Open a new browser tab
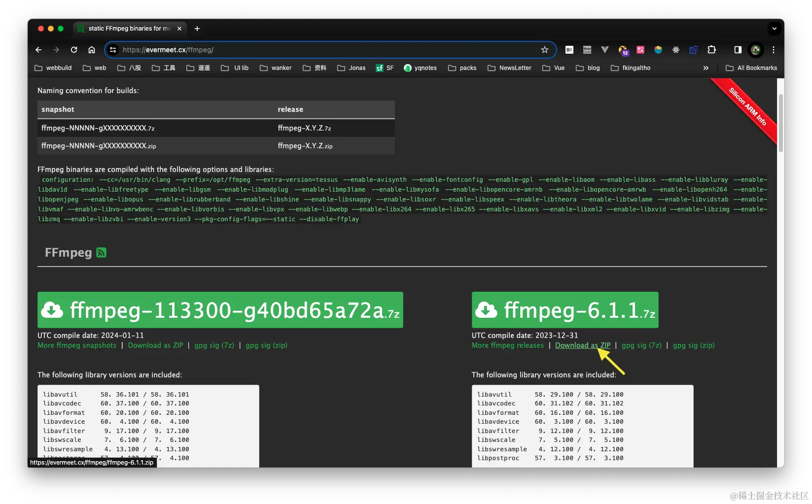 [197, 29]
